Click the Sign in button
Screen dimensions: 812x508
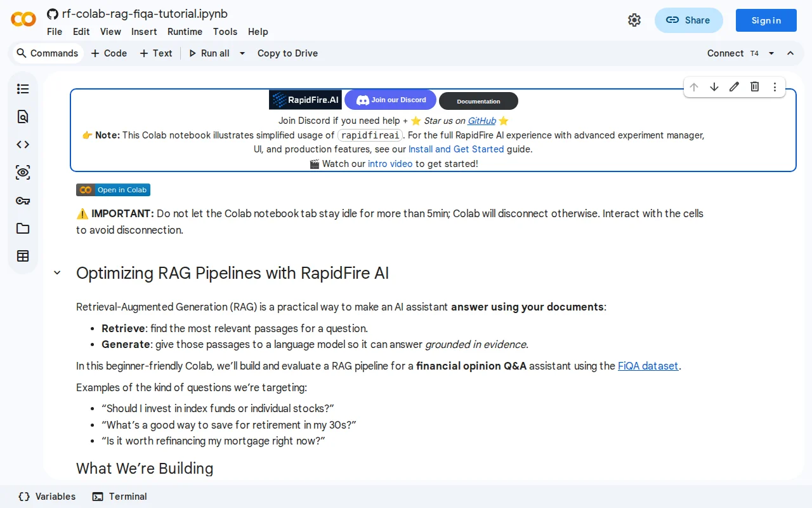click(766, 20)
